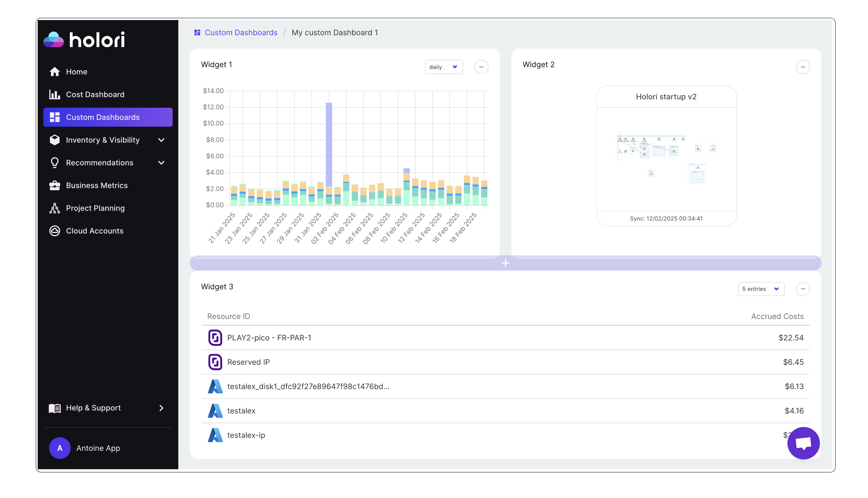868x498 pixels.
Task: Click PLAY2-pico - FR-PAR-1 row text
Action: (x=269, y=338)
